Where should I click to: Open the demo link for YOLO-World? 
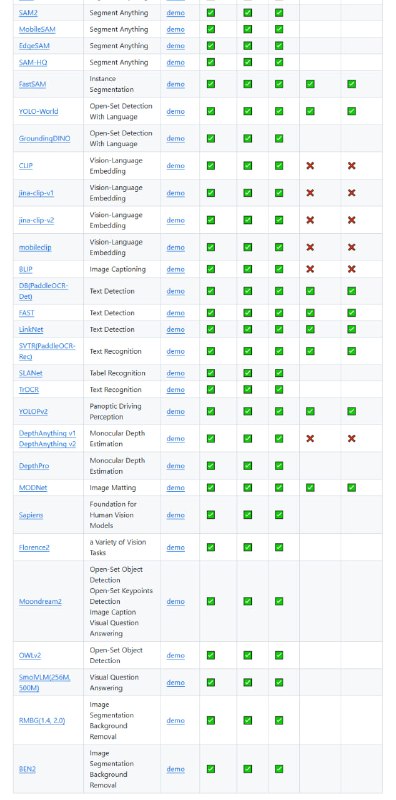175,111
